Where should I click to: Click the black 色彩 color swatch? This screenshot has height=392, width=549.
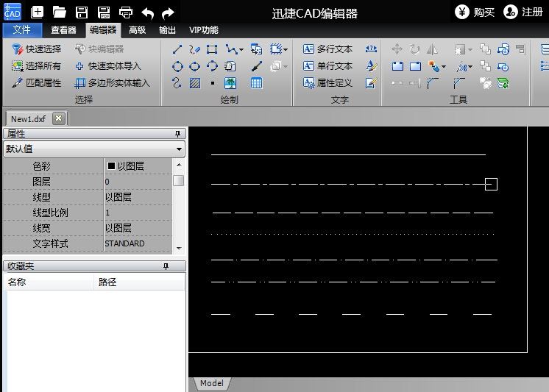(112, 166)
